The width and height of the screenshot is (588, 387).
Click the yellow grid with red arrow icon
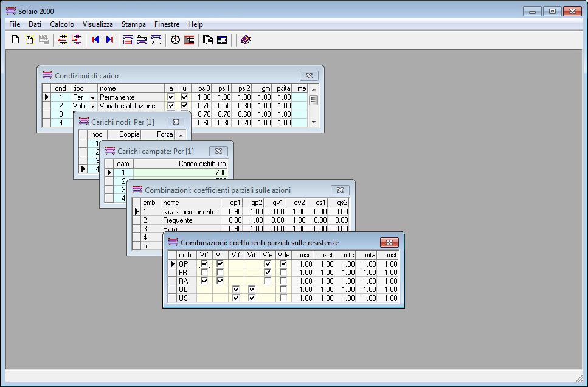(63, 40)
